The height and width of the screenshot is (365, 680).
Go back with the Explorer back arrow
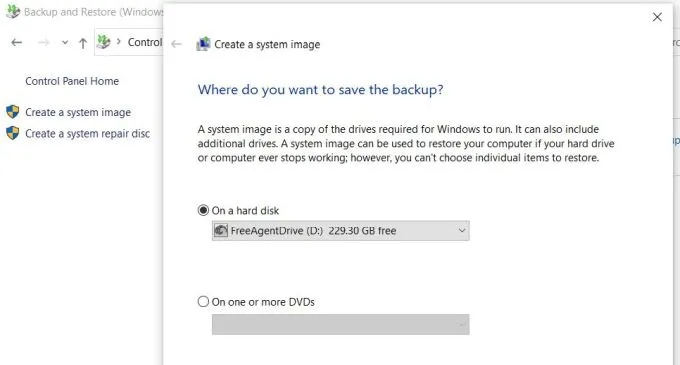point(16,42)
